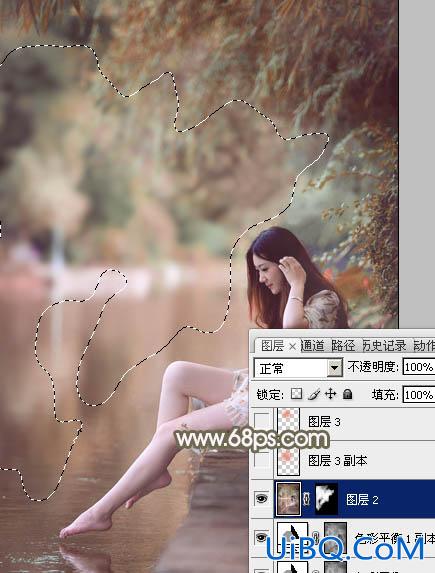Viewport: 435px width, 573px height.
Task: Select the 图层 2 image thumbnail
Action: (x=289, y=499)
